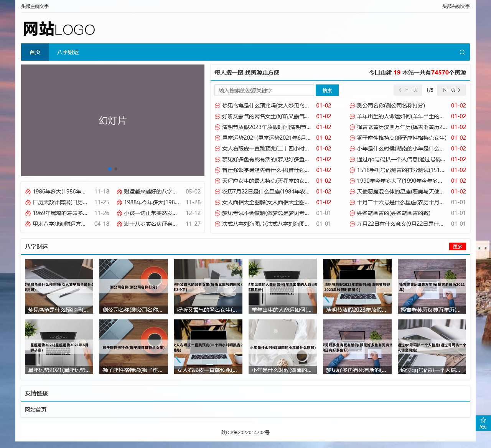Open thumbnail card 女人右眼皮一直跳预兆
Image resolution: width=491 pixels, height=448 pixels.
(x=208, y=347)
